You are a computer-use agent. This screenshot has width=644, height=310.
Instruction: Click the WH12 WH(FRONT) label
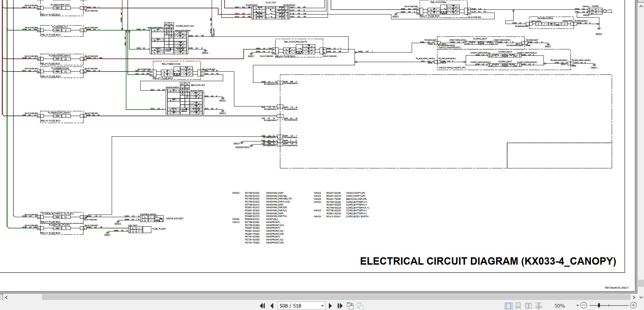[449, 48]
